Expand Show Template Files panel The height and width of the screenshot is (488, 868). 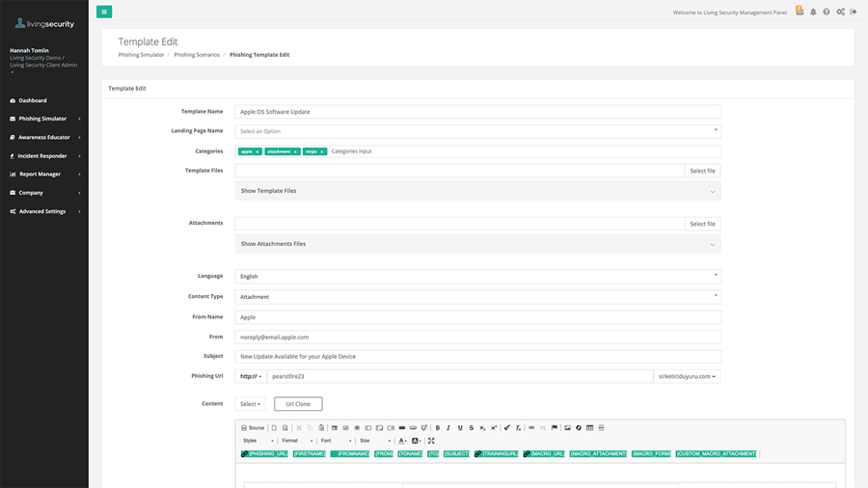pos(477,191)
